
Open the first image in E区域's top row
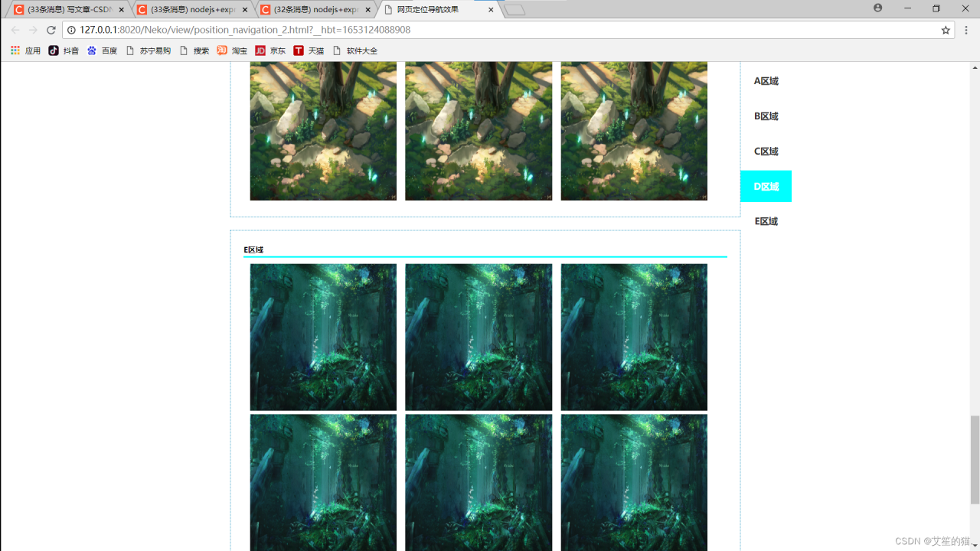(x=323, y=337)
